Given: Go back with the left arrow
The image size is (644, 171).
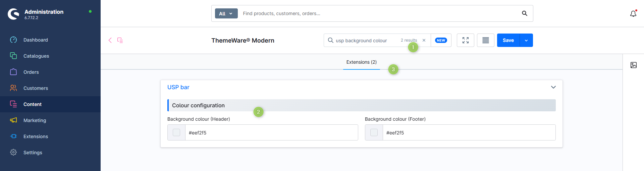Looking at the screenshot, I should point(110,40).
